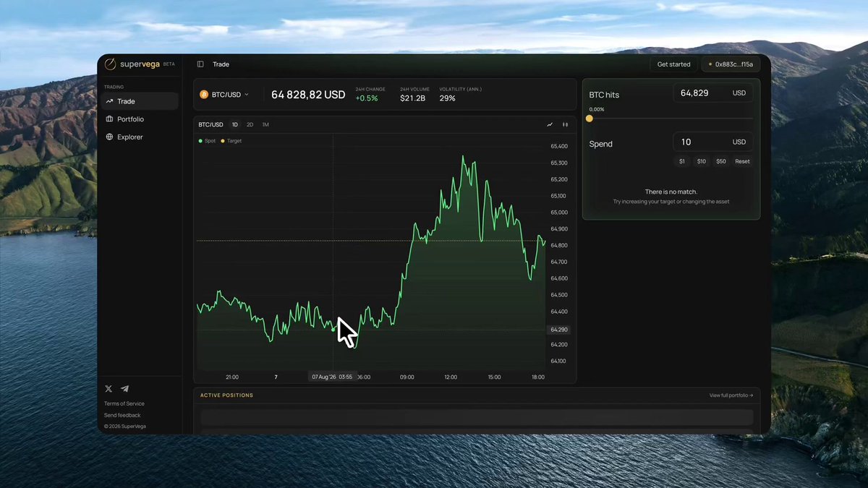Viewport: 868px width, 488px height.
Task: Focus the Spend amount input field
Action: [x=713, y=142]
